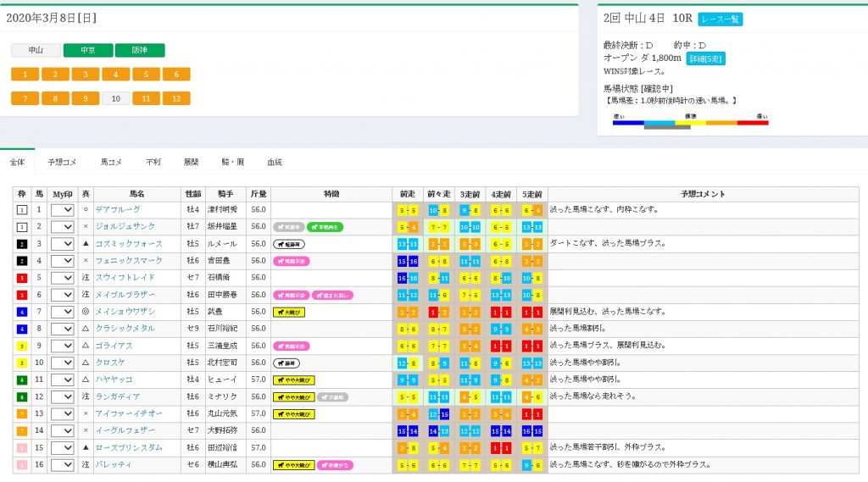This screenshot has width=868, height=482.
Task: Expand My印 dropdown for horse number 16
Action: [63, 465]
